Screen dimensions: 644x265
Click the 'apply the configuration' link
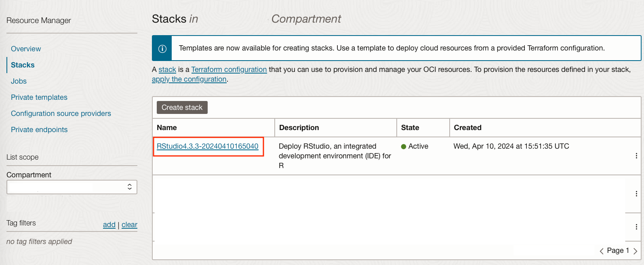point(189,79)
